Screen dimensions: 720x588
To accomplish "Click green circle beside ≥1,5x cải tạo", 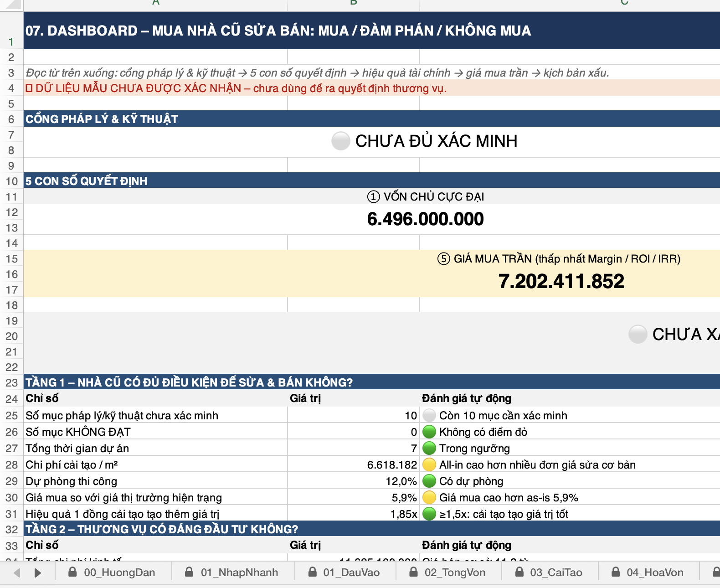I will [429, 514].
